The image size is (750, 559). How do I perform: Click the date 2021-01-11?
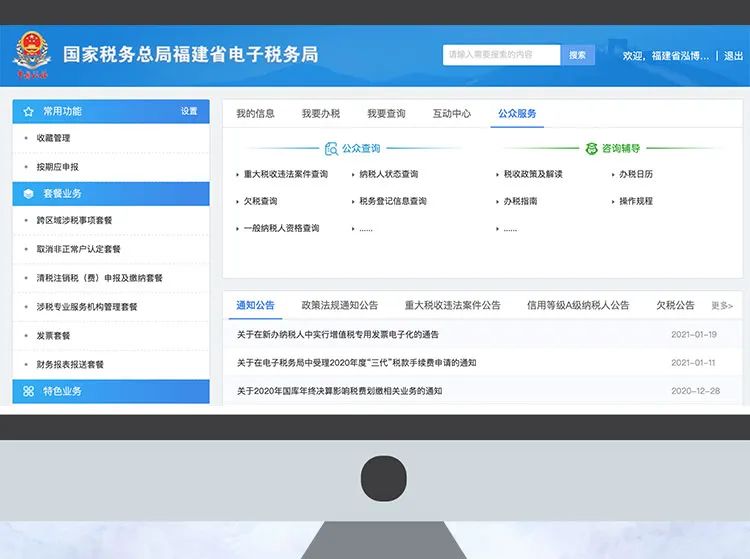pyautogui.click(x=693, y=363)
